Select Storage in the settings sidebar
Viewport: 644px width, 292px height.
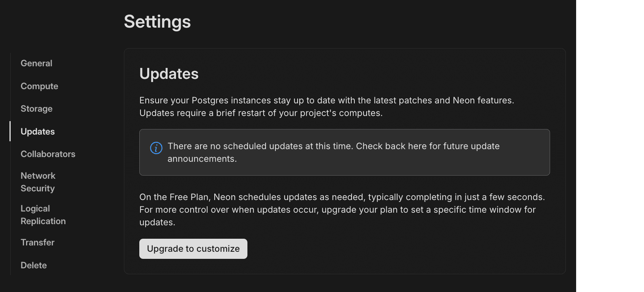pos(36,109)
